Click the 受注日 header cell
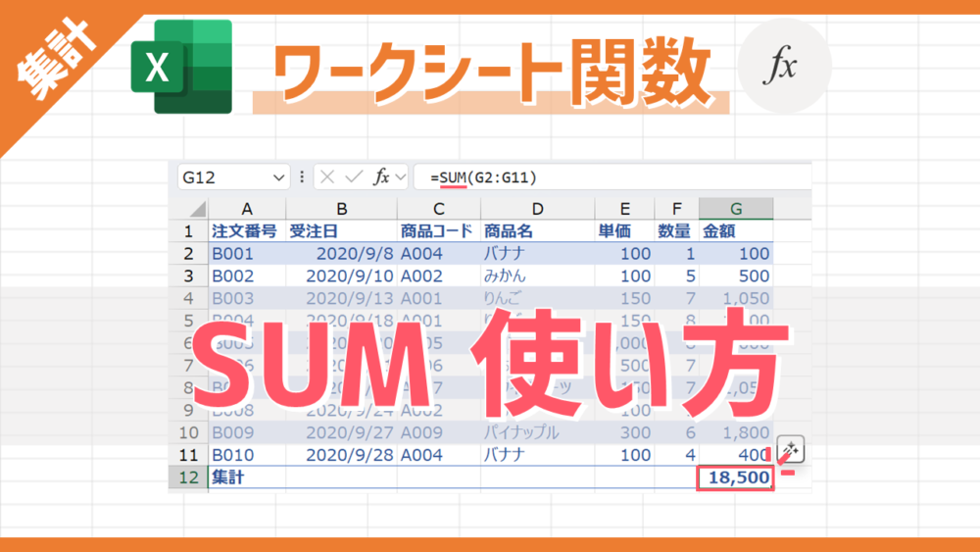This screenshot has width=980, height=552. (341, 231)
